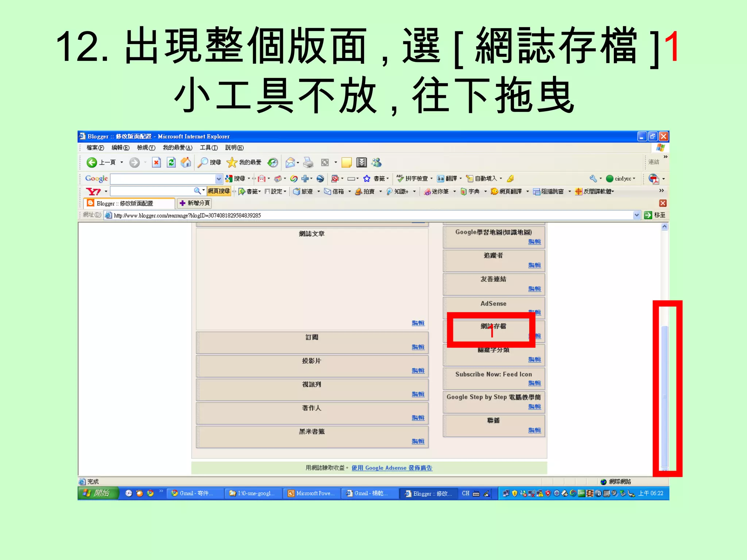Click 使用 Google Adsense 登佈廣告 link

pos(392,468)
